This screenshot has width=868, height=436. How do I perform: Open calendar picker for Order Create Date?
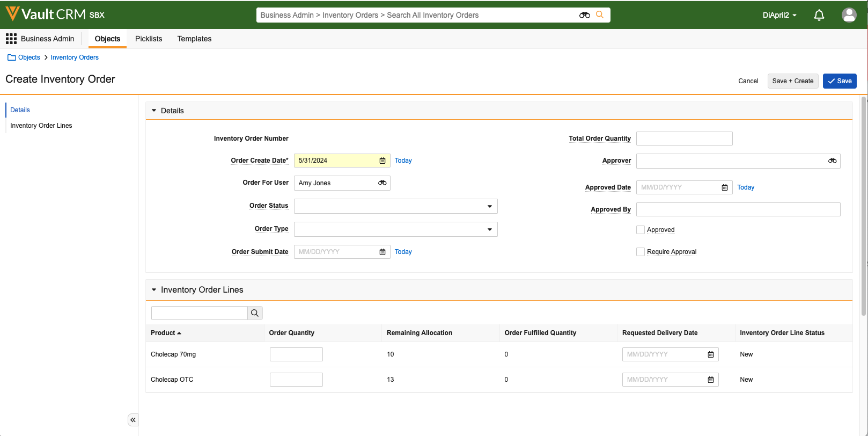(x=382, y=161)
